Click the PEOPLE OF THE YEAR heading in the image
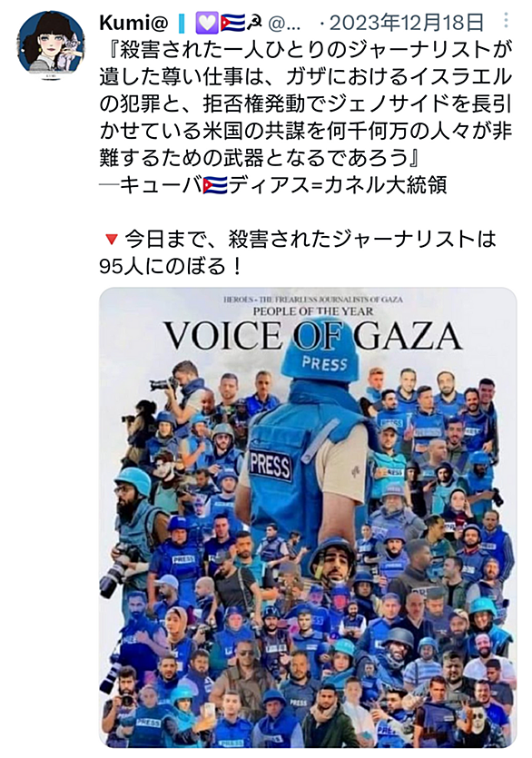Image resolution: width=532 pixels, height=758 pixels. pyautogui.click(x=313, y=311)
